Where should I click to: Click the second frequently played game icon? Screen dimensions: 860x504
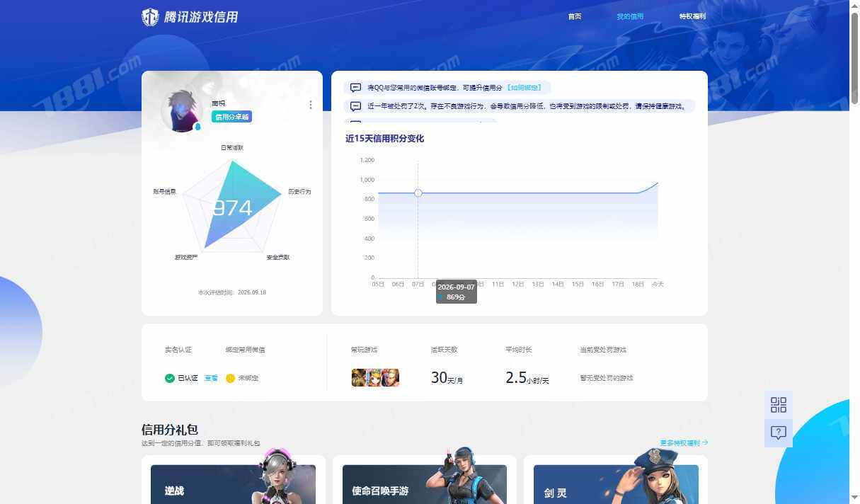pyautogui.click(x=374, y=378)
